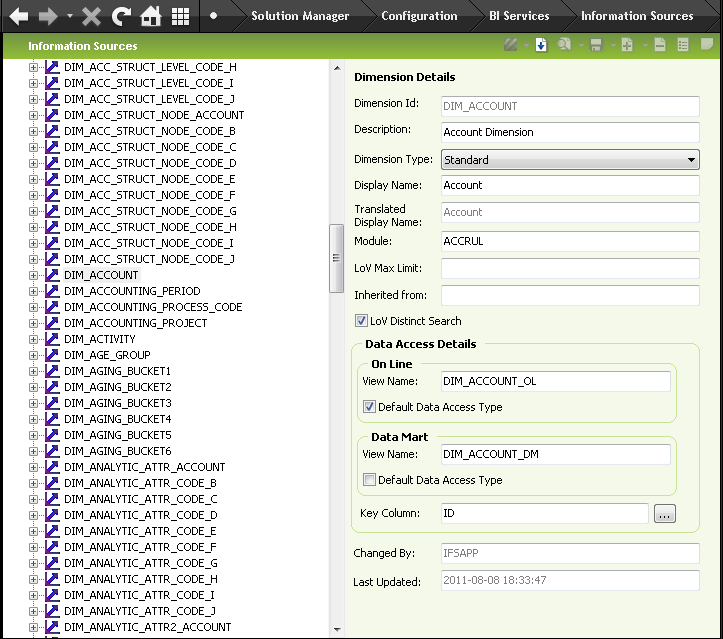Open the Dimension Type dropdown
723x639 pixels.
tap(690, 159)
